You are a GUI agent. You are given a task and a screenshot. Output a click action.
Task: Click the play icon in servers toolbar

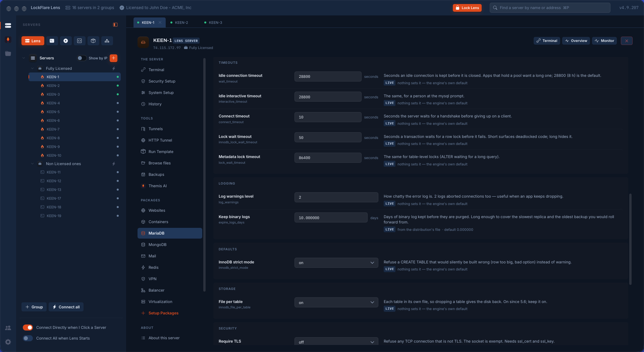coord(66,41)
